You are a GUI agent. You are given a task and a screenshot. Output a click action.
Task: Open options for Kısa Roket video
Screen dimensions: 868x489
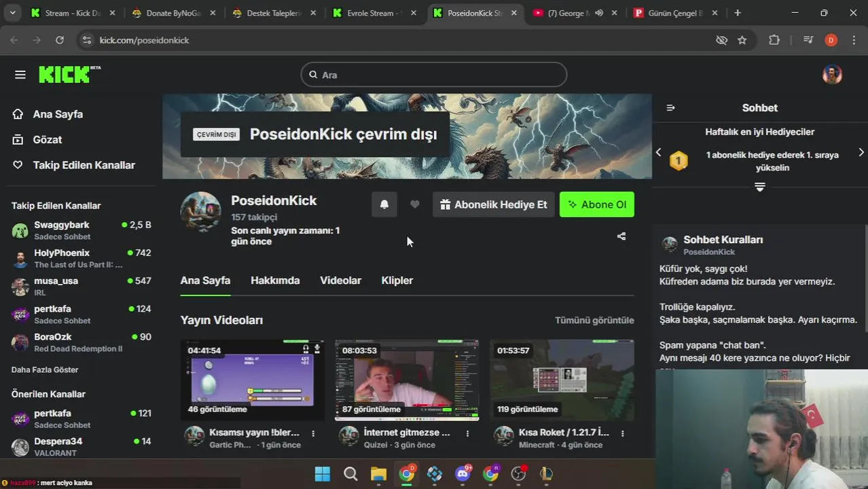tap(622, 433)
